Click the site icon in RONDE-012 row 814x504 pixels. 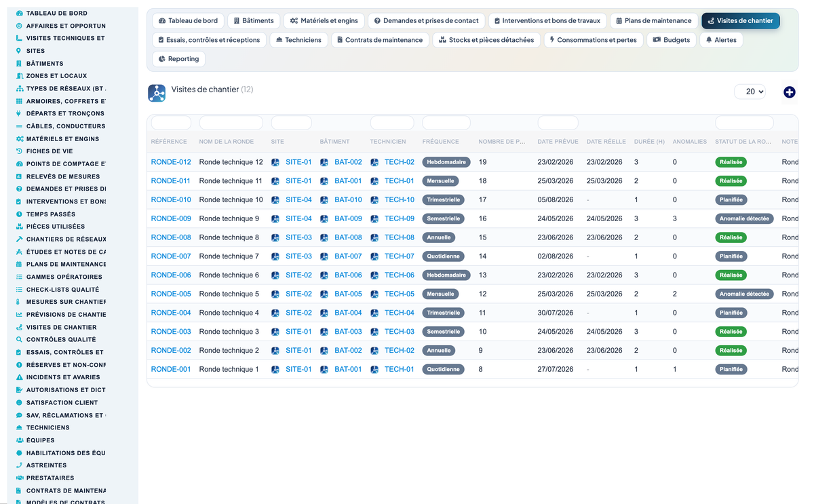(275, 162)
